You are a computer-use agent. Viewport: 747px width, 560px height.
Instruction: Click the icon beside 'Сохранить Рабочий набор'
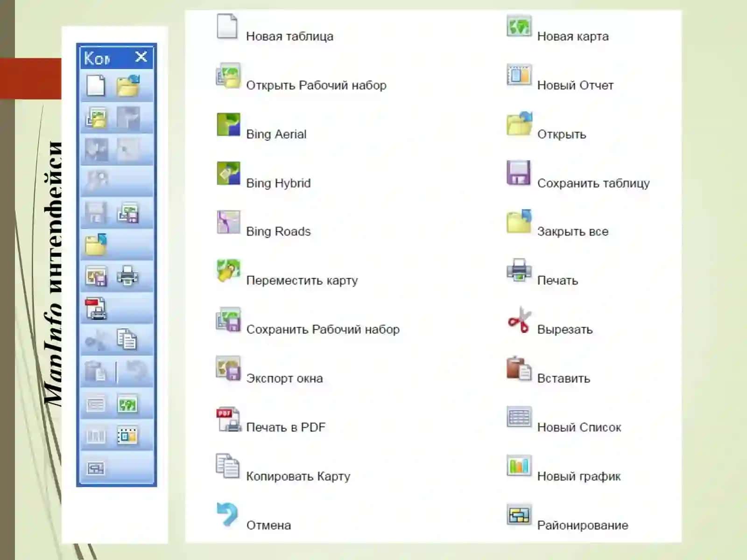coord(228,320)
